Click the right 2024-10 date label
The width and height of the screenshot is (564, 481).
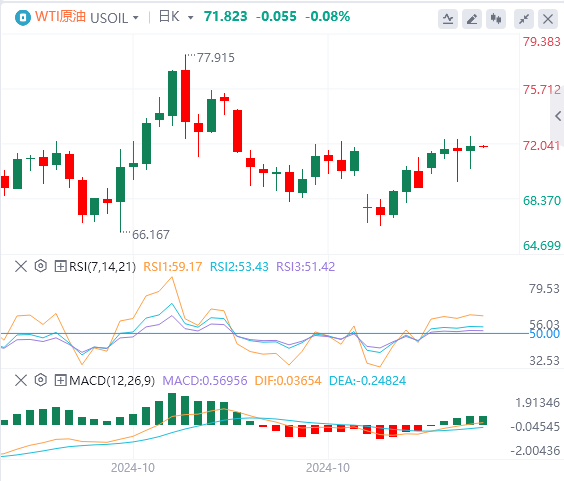(x=328, y=468)
